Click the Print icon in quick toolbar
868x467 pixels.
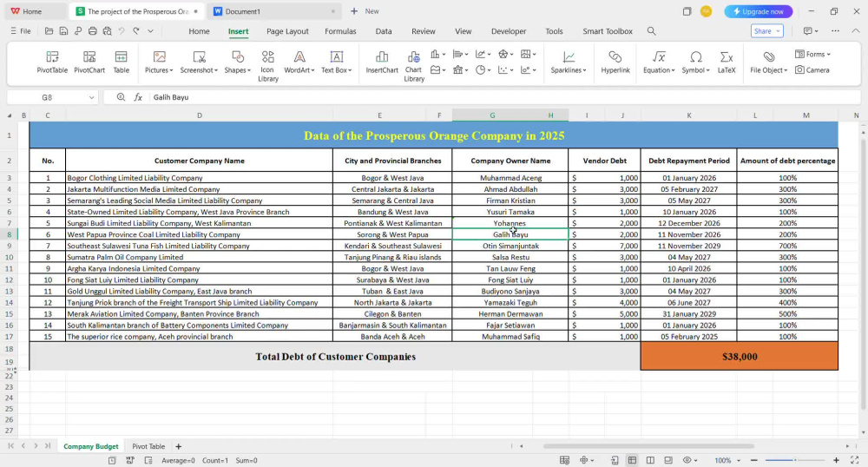[93, 31]
